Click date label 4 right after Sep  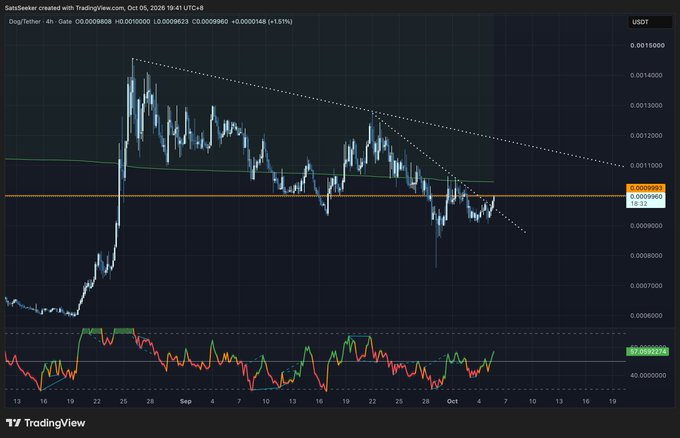212,402
